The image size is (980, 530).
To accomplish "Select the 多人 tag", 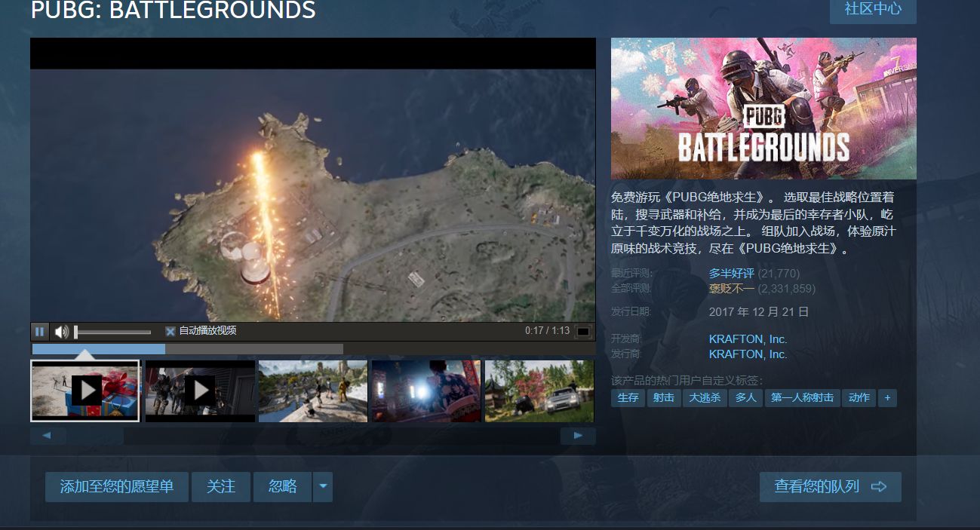I will [x=745, y=397].
